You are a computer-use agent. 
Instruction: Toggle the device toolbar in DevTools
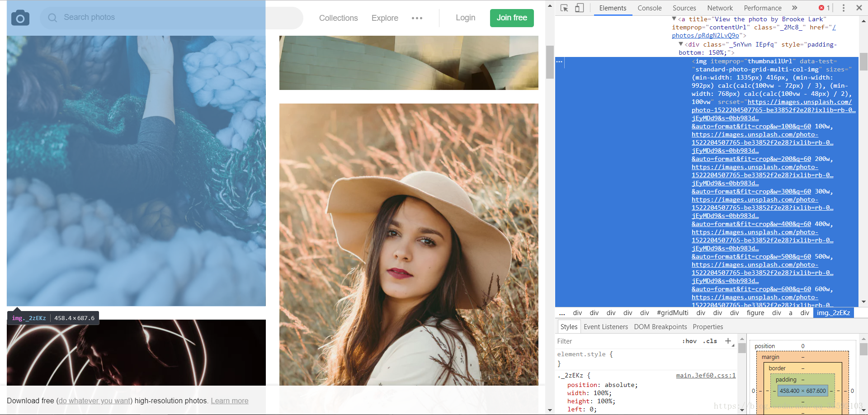click(579, 8)
